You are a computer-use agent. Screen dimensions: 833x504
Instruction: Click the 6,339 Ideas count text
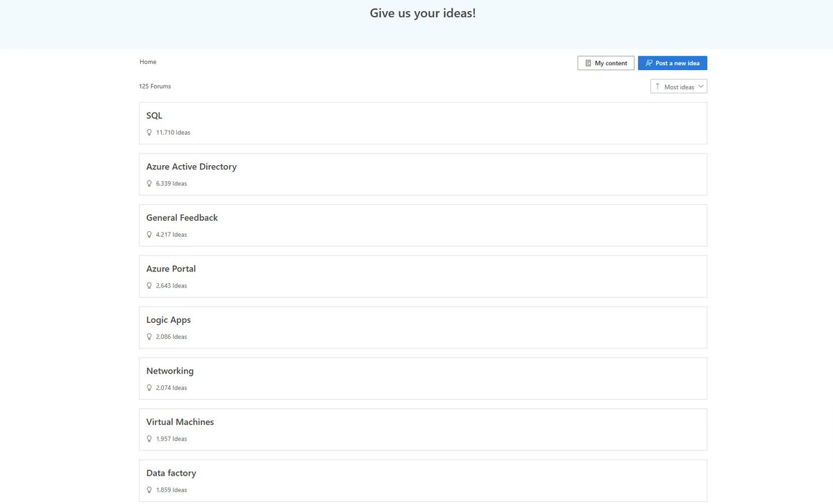[171, 183]
